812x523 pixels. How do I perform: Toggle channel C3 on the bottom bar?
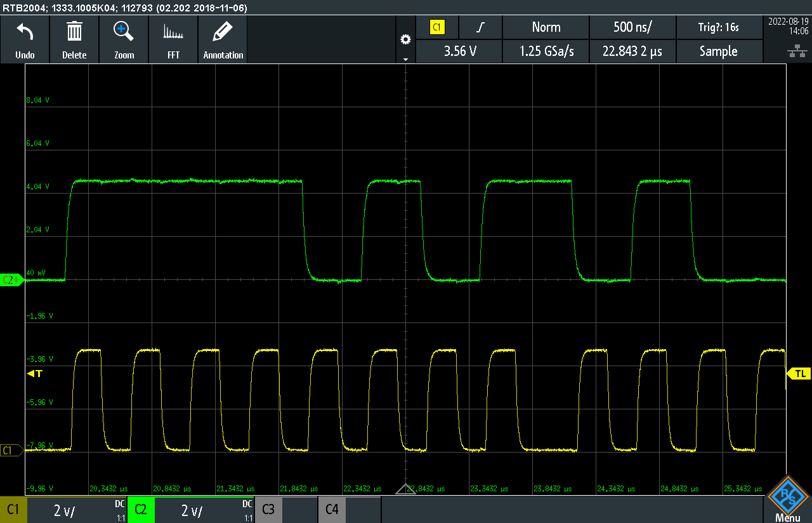[268, 510]
